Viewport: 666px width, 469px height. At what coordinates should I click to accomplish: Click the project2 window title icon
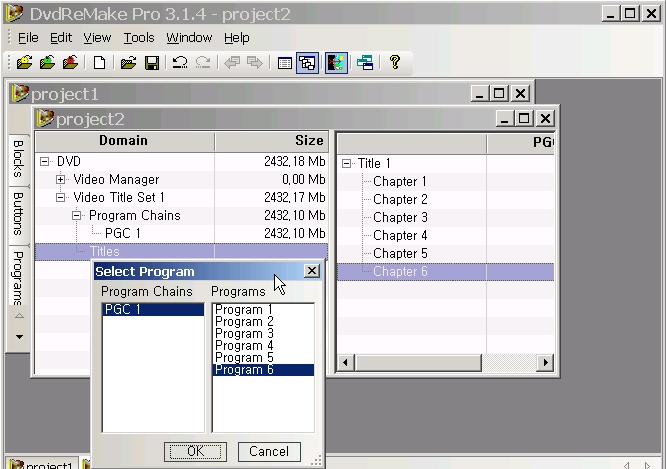(45, 118)
